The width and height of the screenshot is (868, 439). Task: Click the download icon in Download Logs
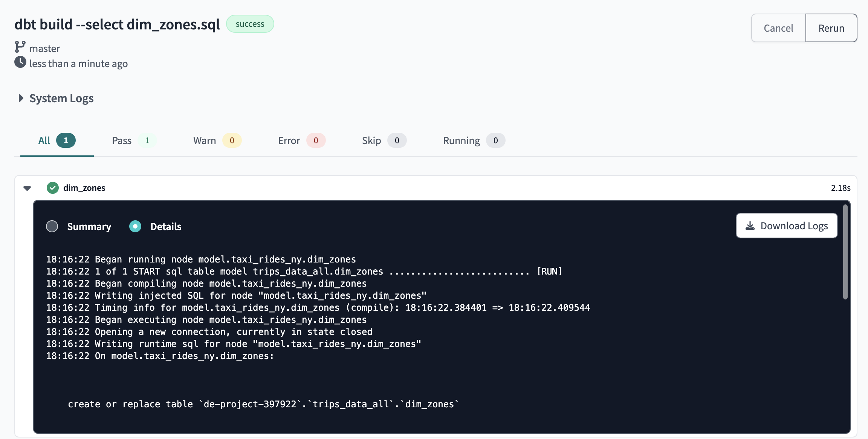[x=750, y=226]
